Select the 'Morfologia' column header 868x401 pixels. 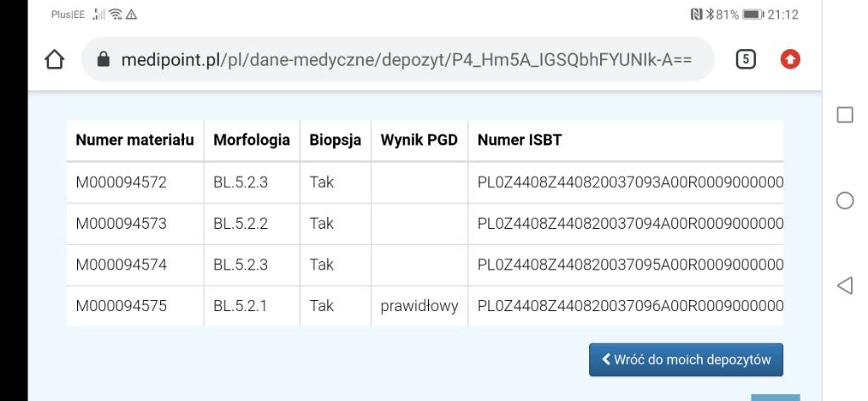click(x=252, y=141)
